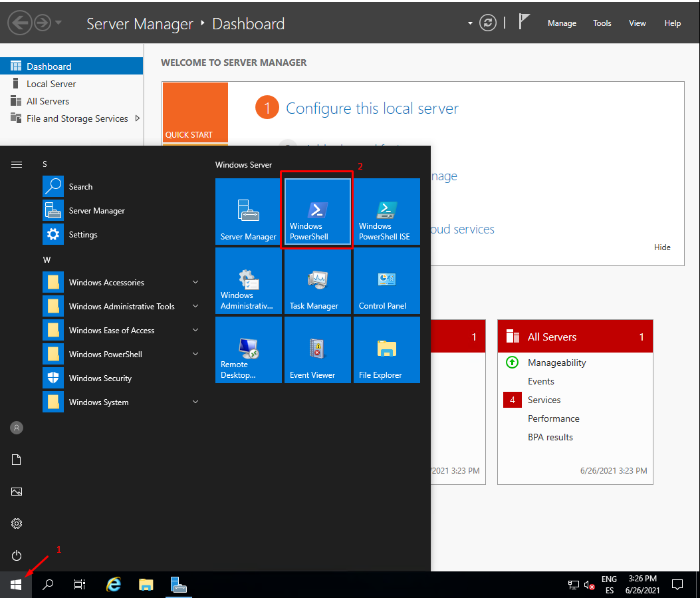700x598 pixels.
Task: Click Services in All Servers tile
Action: (544, 400)
